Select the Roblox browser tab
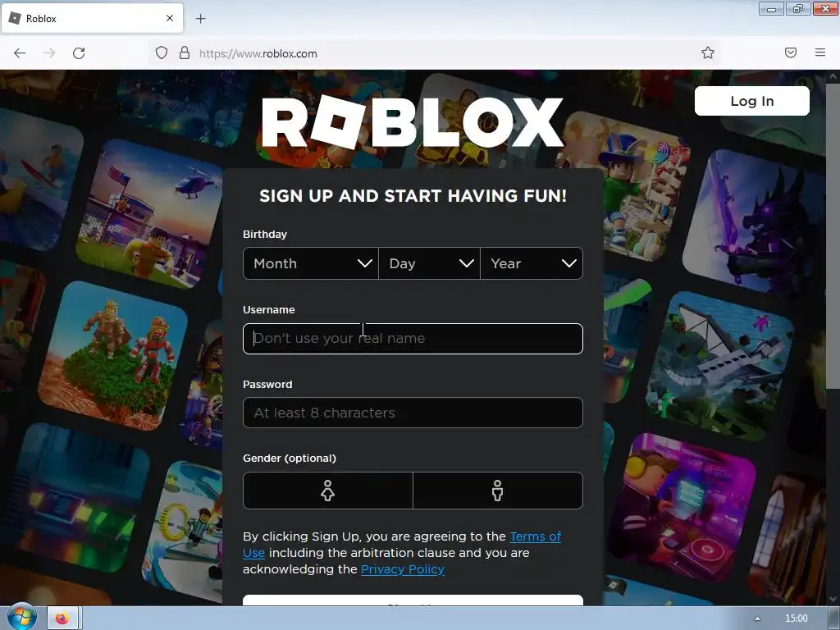 coord(93,18)
